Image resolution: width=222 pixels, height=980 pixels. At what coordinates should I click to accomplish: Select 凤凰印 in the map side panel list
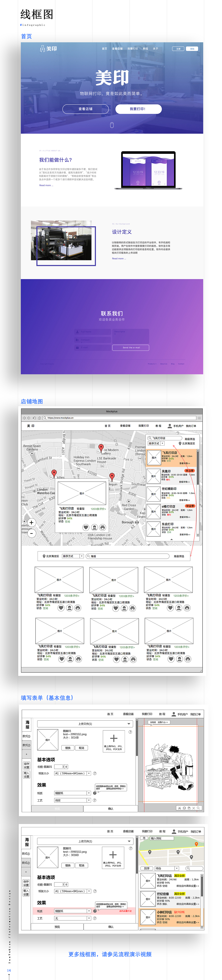(171, 476)
